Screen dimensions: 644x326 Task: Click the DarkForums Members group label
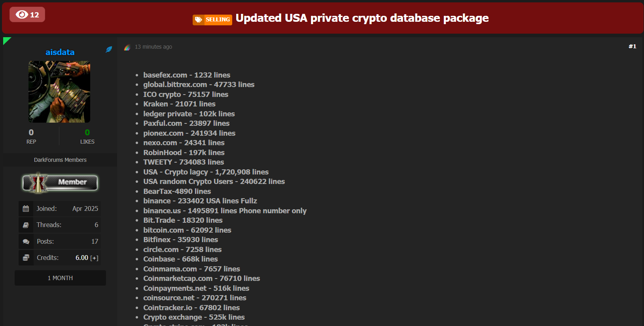tap(60, 160)
